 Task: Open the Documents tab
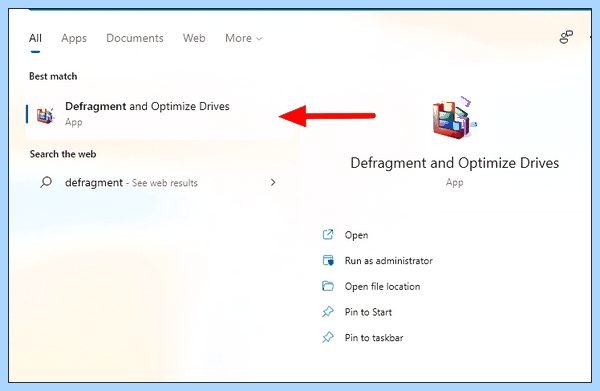click(x=135, y=38)
